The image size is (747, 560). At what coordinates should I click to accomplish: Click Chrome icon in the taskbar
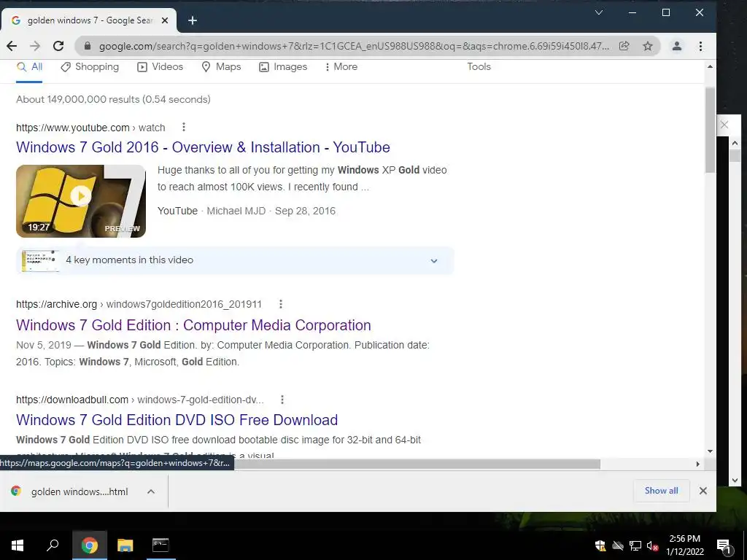89,545
